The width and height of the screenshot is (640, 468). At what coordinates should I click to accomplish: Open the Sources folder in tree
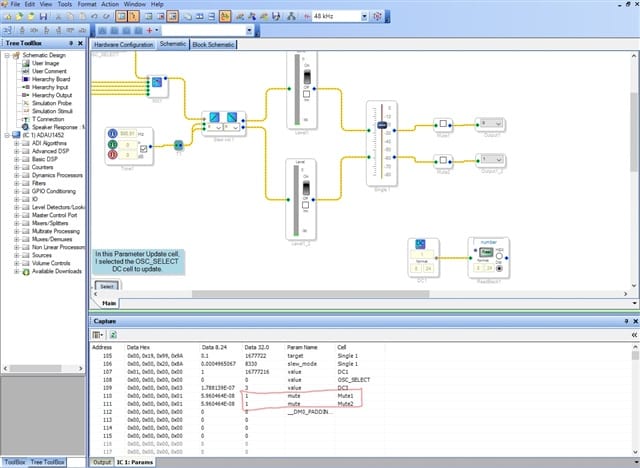click(42, 255)
